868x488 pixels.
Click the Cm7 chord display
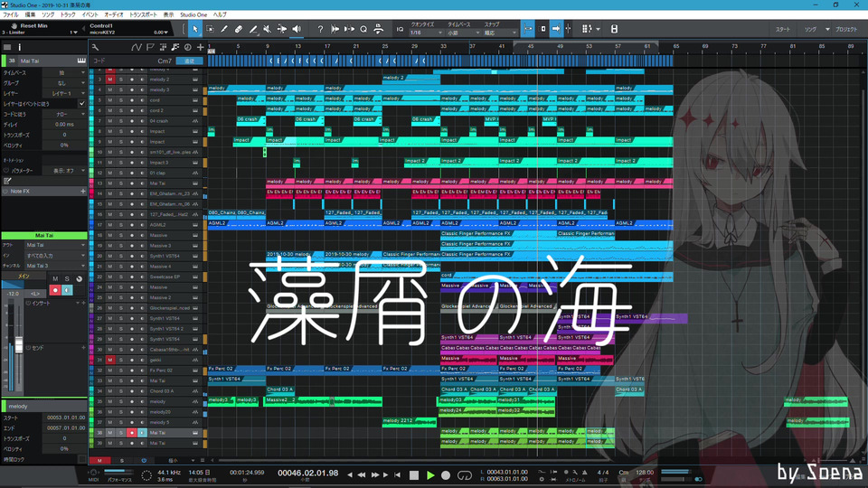point(165,61)
